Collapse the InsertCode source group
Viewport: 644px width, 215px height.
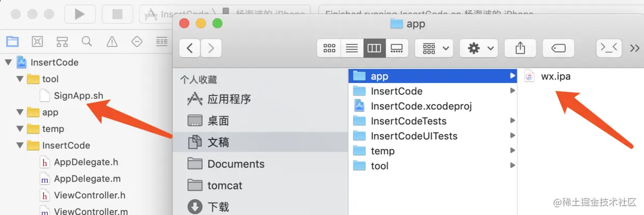(20, 145)
